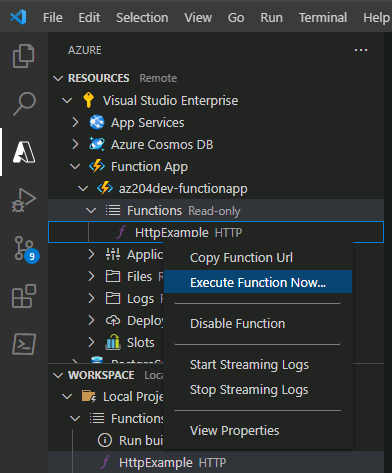392x473 pixels.
Task: Open the View menu
Action: point(198,17)
